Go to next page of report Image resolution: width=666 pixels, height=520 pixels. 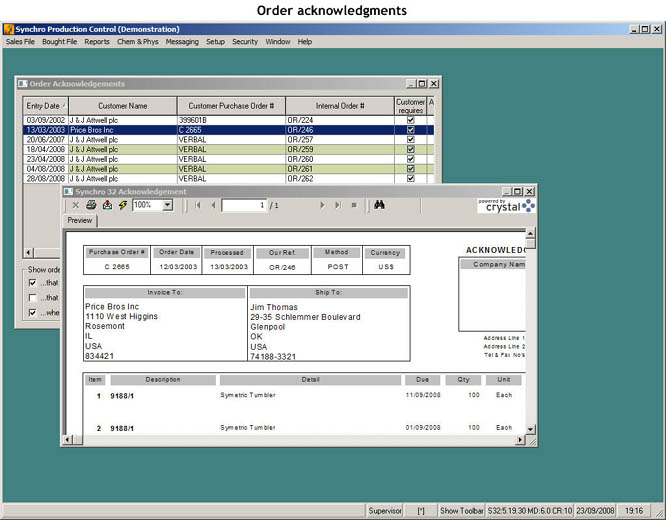(x=322, y=205)
